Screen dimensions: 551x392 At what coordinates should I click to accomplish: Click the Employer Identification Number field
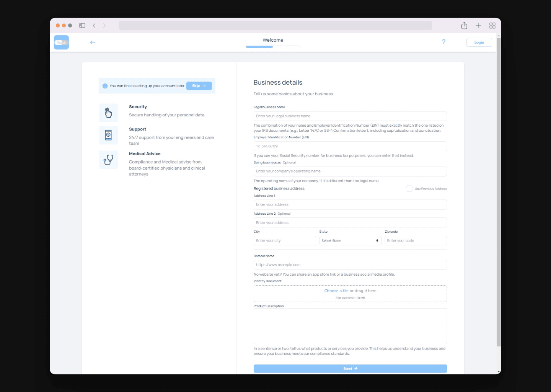pos(350,146)
